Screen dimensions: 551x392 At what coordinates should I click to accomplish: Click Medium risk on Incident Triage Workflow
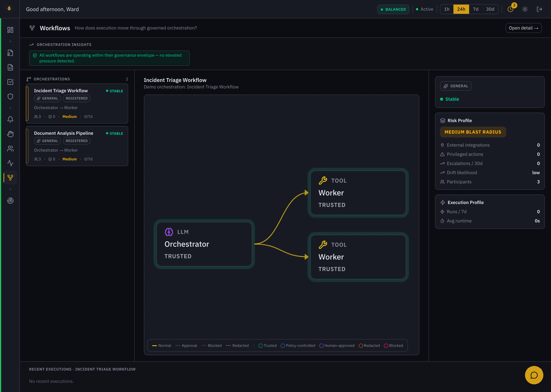coord(69,117)
